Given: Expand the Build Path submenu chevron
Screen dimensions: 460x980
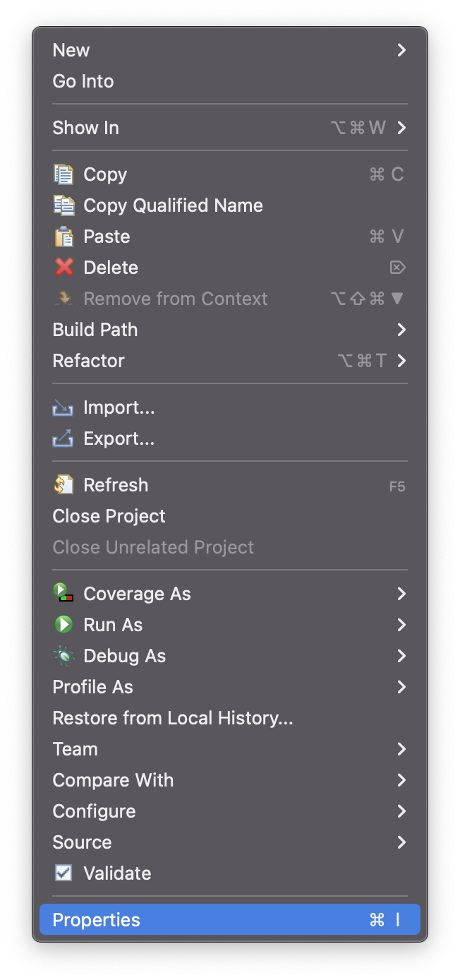Looking at the screenshot, I should 401,330.
